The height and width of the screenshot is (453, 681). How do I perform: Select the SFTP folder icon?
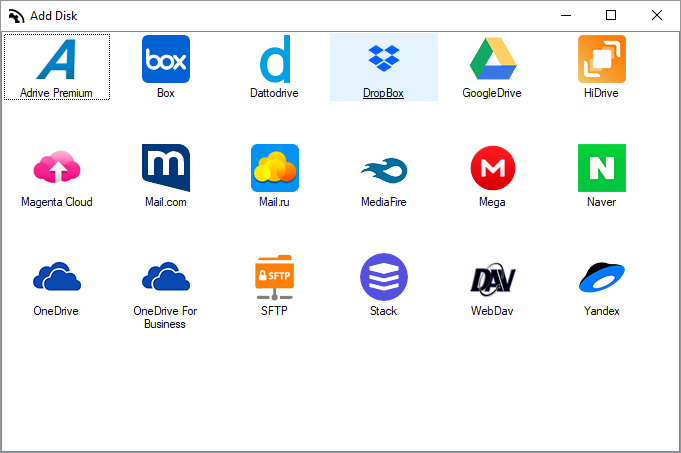point(275,278)
